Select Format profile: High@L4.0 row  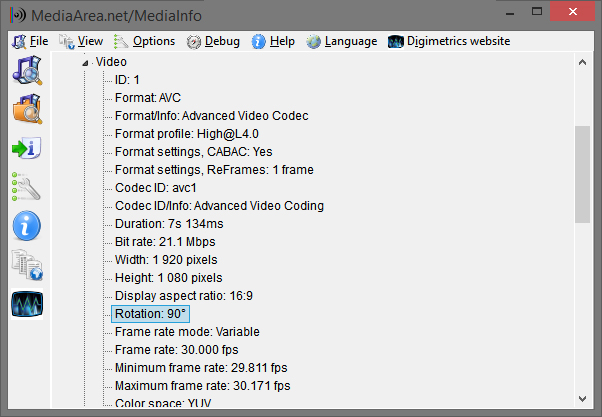click(187, 134)
